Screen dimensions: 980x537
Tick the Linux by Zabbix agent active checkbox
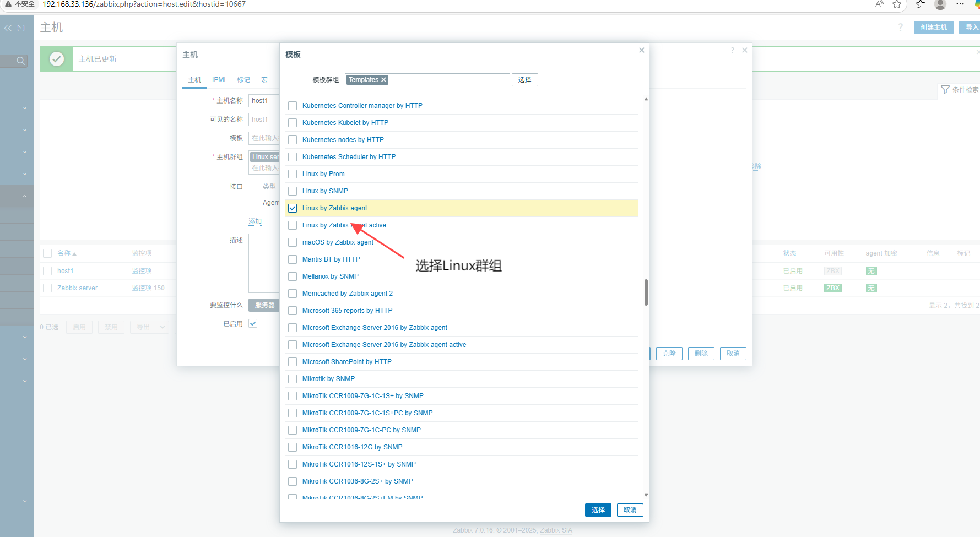(x=293, y=225)
